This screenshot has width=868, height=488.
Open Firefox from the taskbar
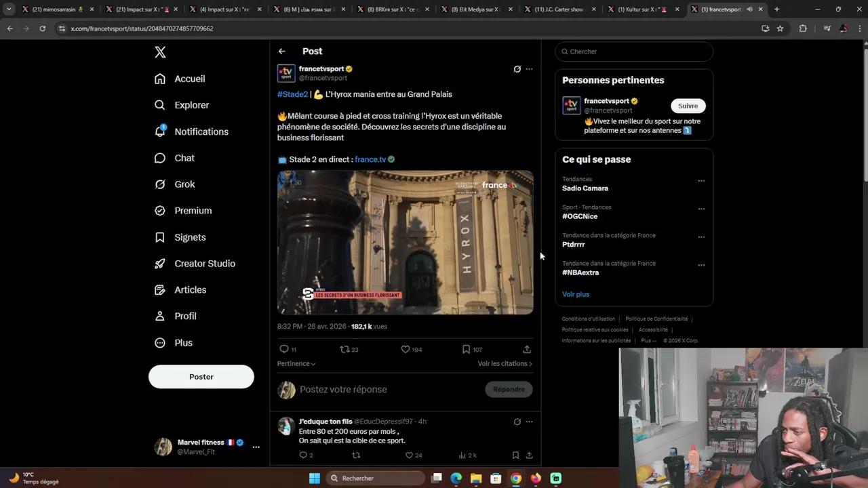pyautogui.click(x=536, y=478)
